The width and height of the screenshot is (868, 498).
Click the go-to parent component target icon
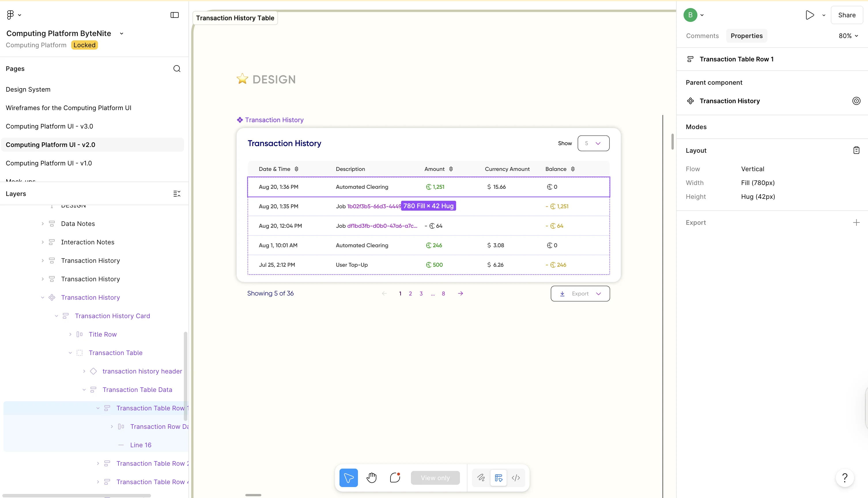[x=856, y=101]
